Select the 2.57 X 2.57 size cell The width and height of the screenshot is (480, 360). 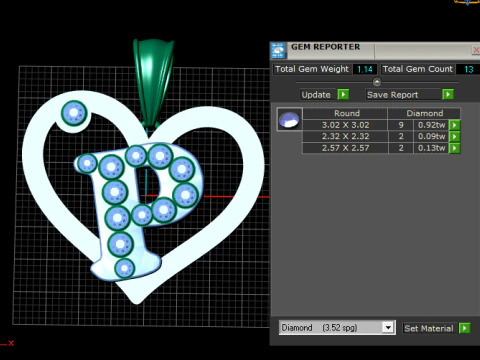[x=345, y=148]
